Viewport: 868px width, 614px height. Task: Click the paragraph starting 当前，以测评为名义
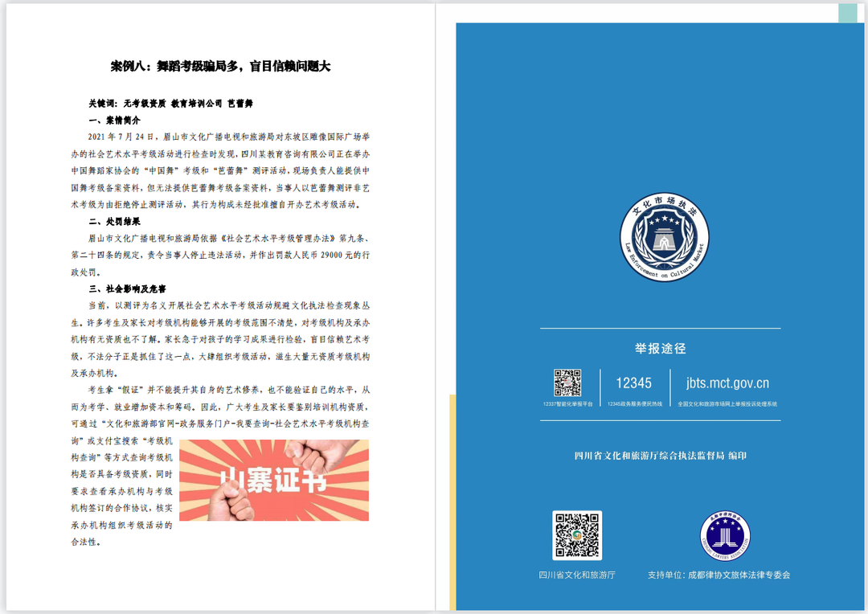click(x=220, y=339)
